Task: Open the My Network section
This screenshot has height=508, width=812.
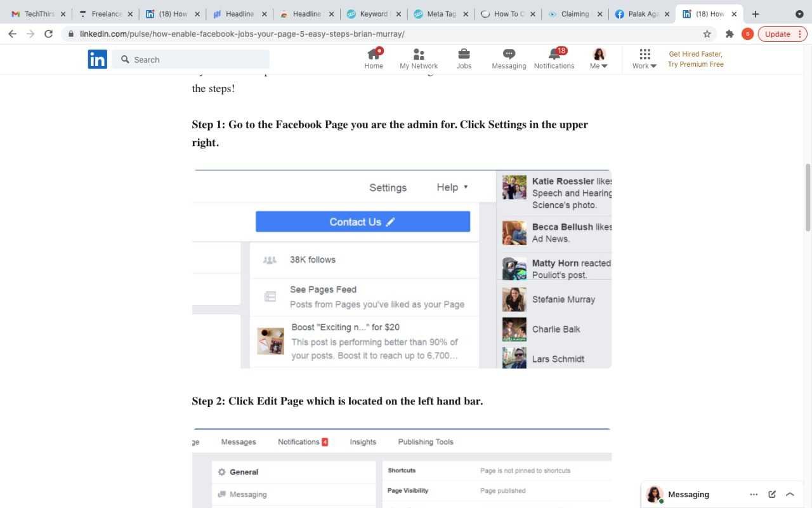Action: (419, 58)
